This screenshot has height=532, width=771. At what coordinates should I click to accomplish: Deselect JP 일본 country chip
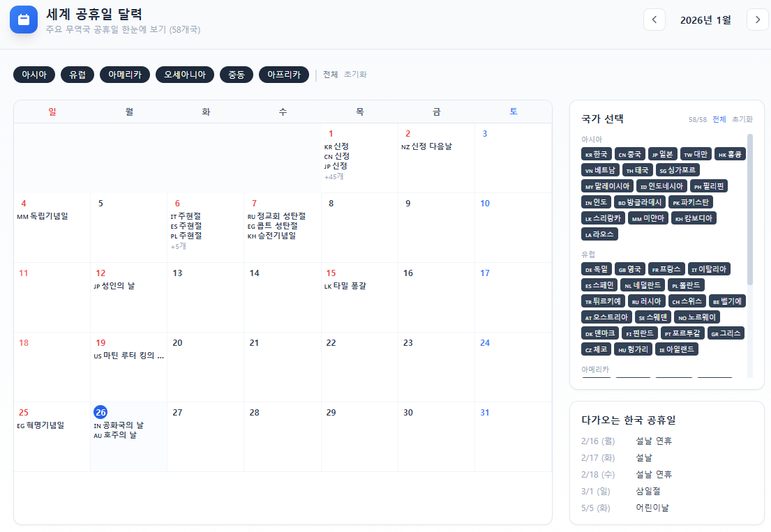[661, 154]
